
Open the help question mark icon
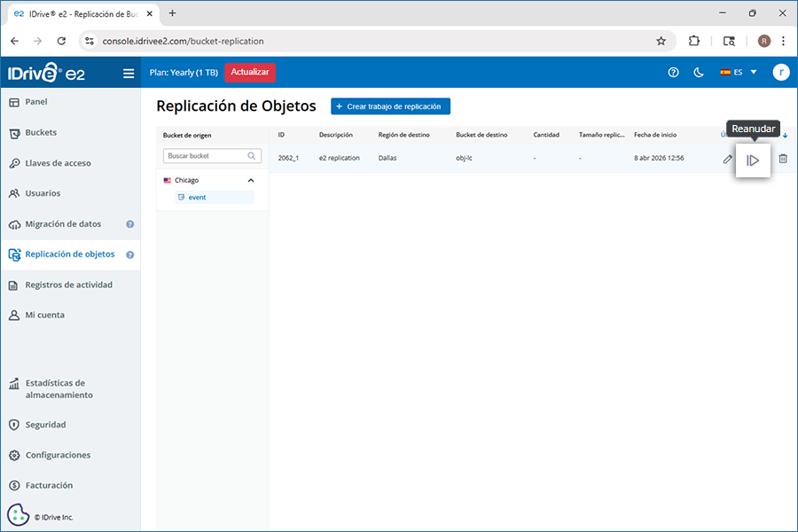pyautogui.click(x=673, y=73)
